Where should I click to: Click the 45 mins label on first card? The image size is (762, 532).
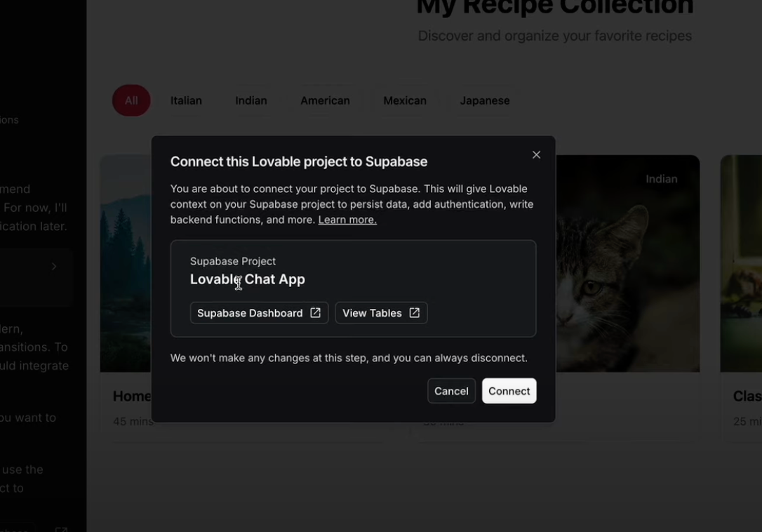[x=133, y=421]
